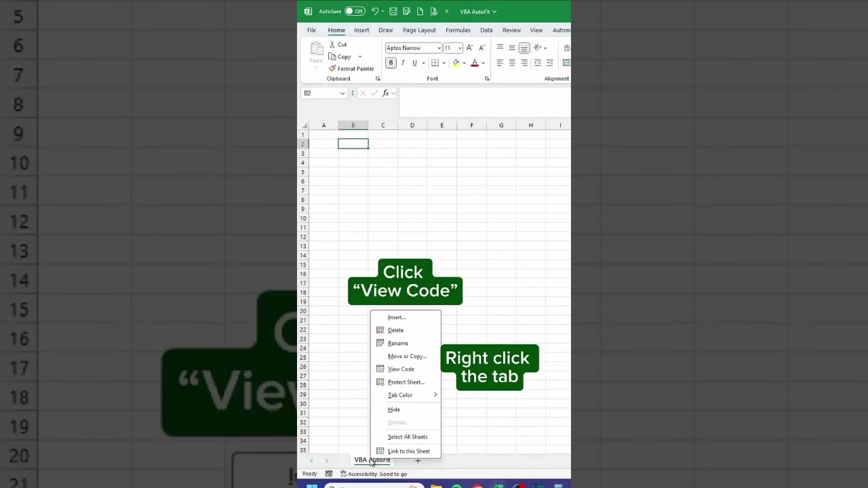Image resolution: width=868 pixels, height=488 pixels.
Task: Switch to the Insert ribbon tab
Action: click(x=361, y=30)
